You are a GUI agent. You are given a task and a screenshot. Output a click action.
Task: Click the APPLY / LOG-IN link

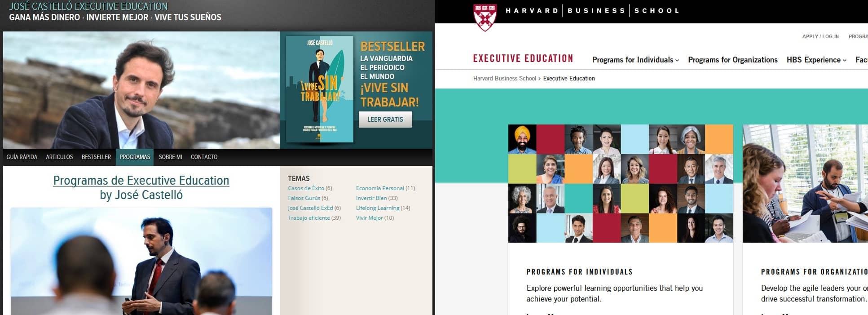[820, 36]
